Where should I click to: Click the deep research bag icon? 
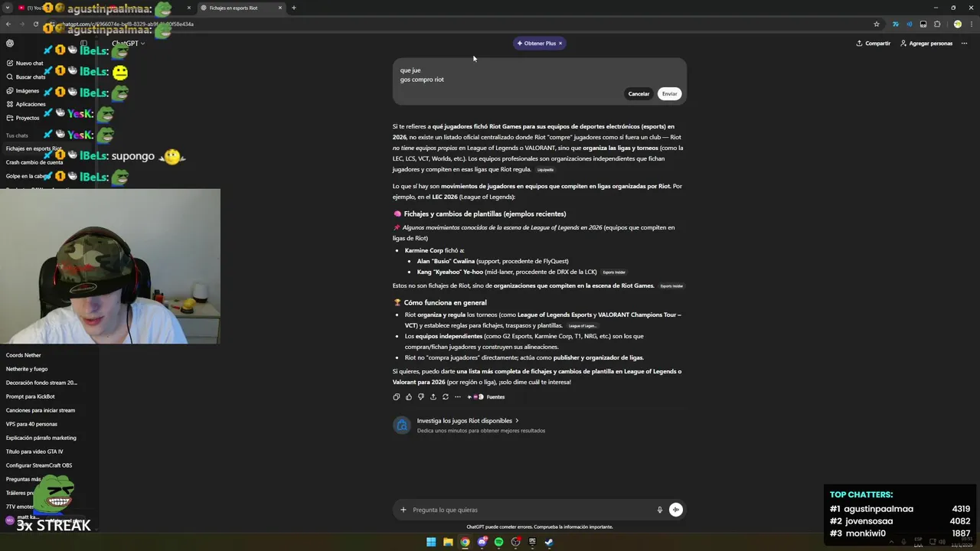tap(401, 425)
